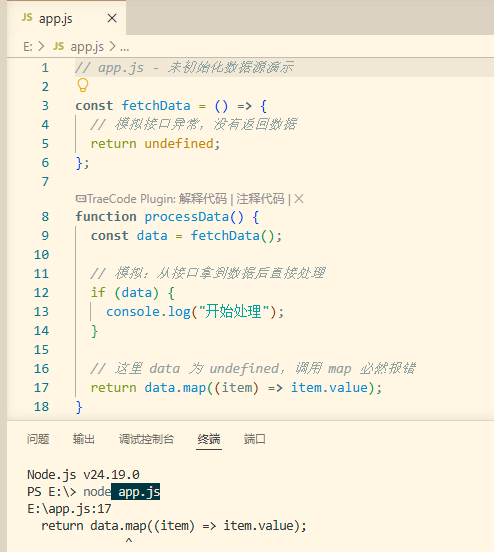The height and width of the screenshot is (552, 494).
Task: Click the console.log statement on line 13
Action: pyautogui.click(x=195, y=312)
